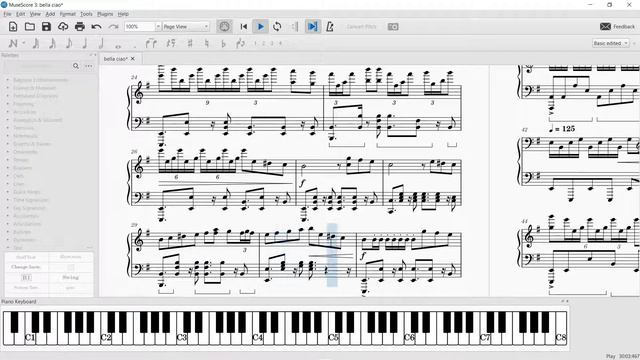The height and width of the screenshot is (360, 640).
Task: Create a new score with the toolbar icon
Action: 13,27
